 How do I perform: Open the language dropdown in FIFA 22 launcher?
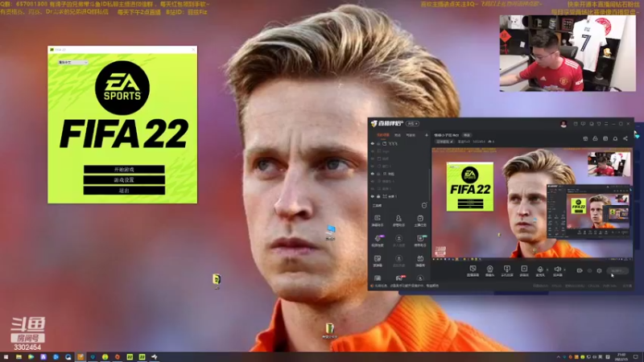tap(73, 63)
